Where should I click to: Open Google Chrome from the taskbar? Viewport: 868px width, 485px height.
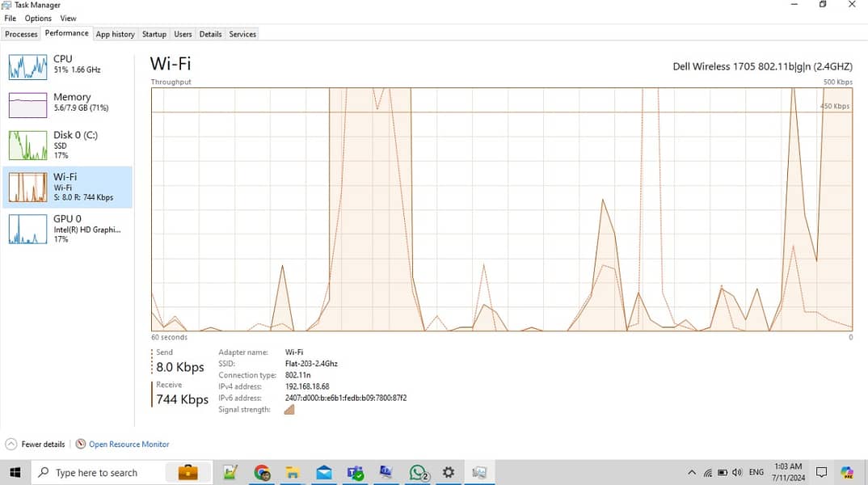point(262,472)
